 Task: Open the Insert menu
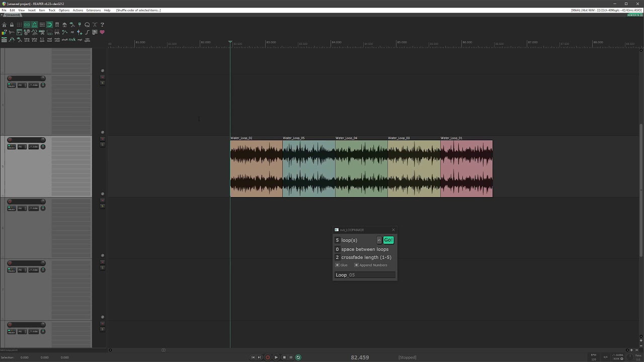32,10
